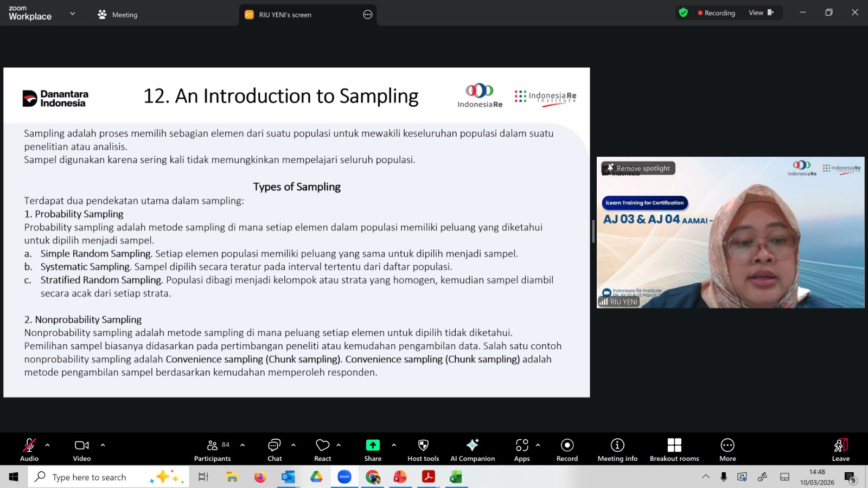Open Host tools shield icon
The image size is (868, 488).
pos(423,445)
